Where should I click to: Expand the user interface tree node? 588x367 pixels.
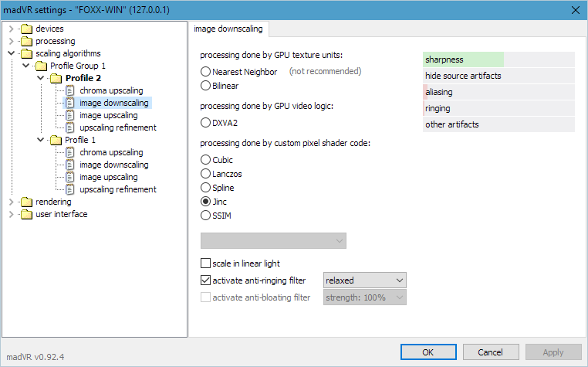pyautogui.click(x=12, y=215)
